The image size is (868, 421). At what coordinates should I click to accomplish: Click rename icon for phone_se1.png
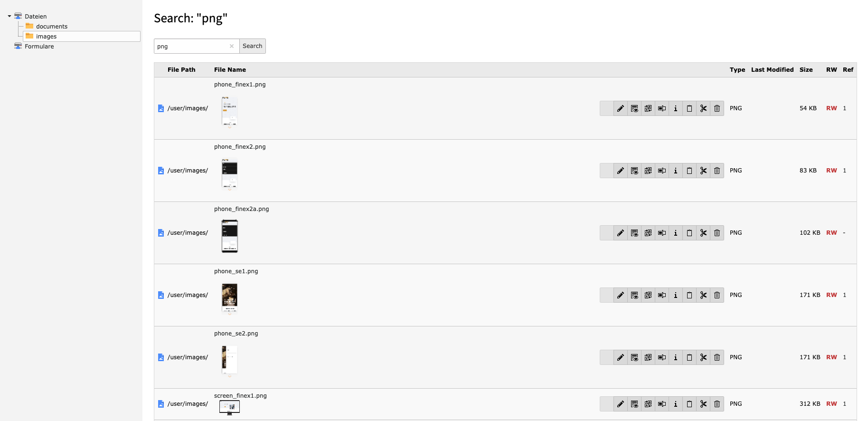[x=662, y=295]
